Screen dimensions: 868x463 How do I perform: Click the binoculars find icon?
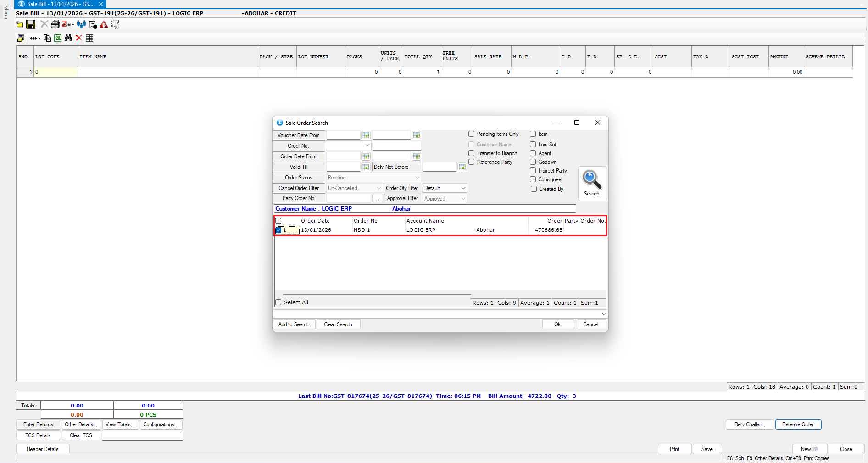tap(68, 38)
